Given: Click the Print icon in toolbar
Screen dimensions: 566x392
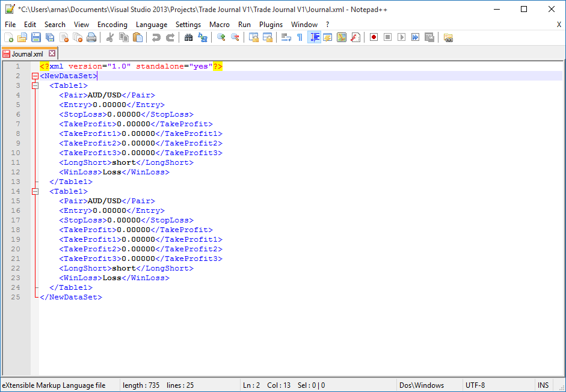Looking at the screenshot, I should (x=91, y=37).
